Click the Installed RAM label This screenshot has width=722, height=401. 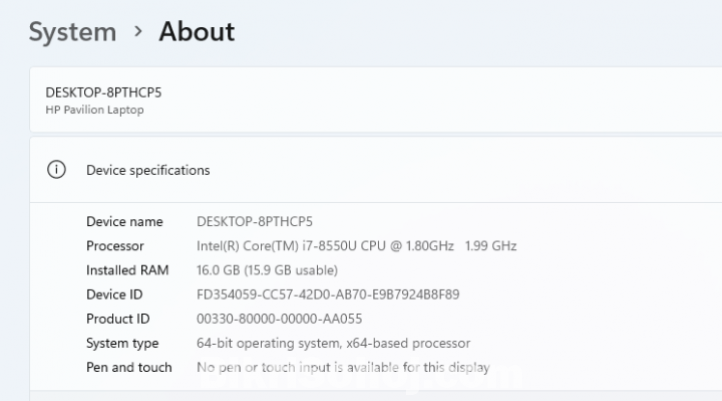click(127, 270)
